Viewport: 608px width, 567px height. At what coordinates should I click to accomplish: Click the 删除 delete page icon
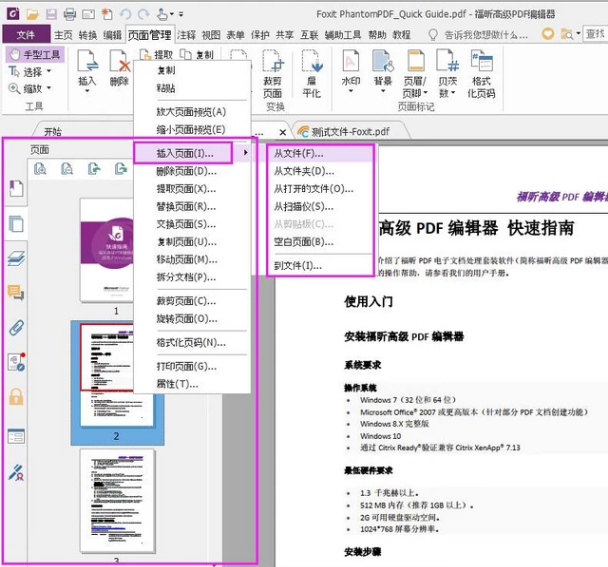click(119, 62)
